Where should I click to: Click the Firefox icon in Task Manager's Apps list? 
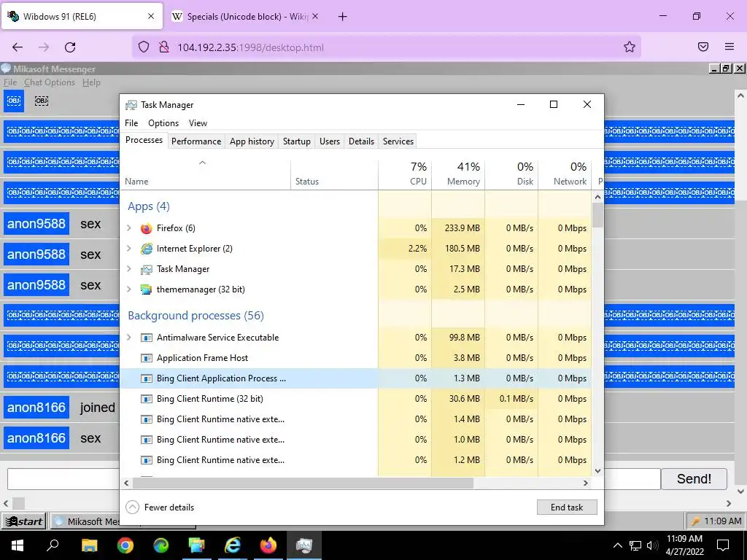(146, 228)
